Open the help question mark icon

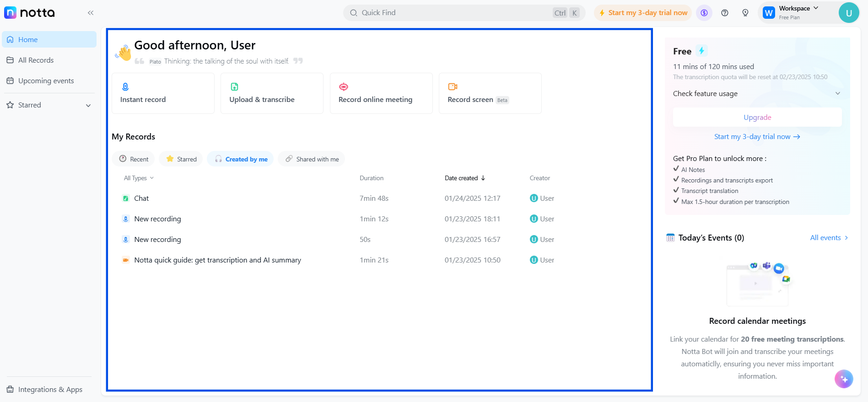pos(725,13)
